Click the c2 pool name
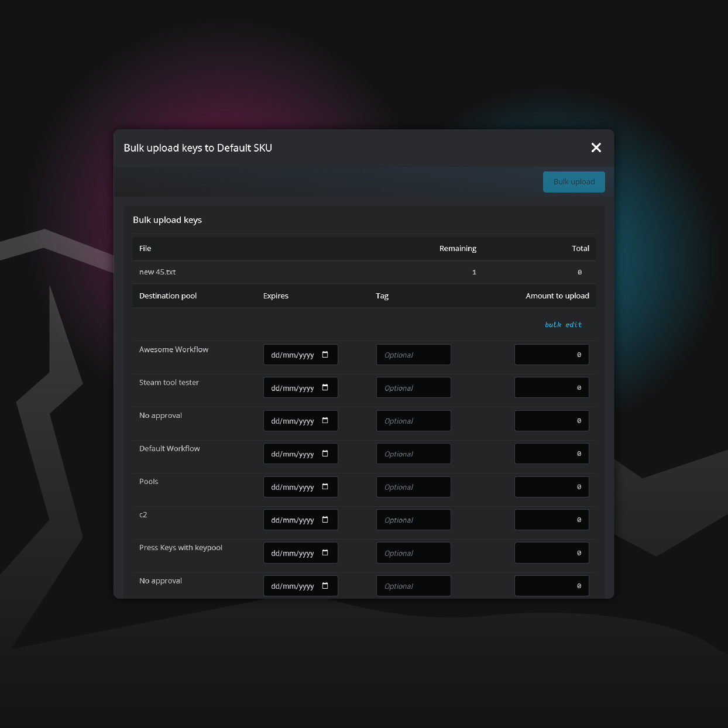Viewport: 728px width, 728px height. pyautogui.click(x=143, y=514)
